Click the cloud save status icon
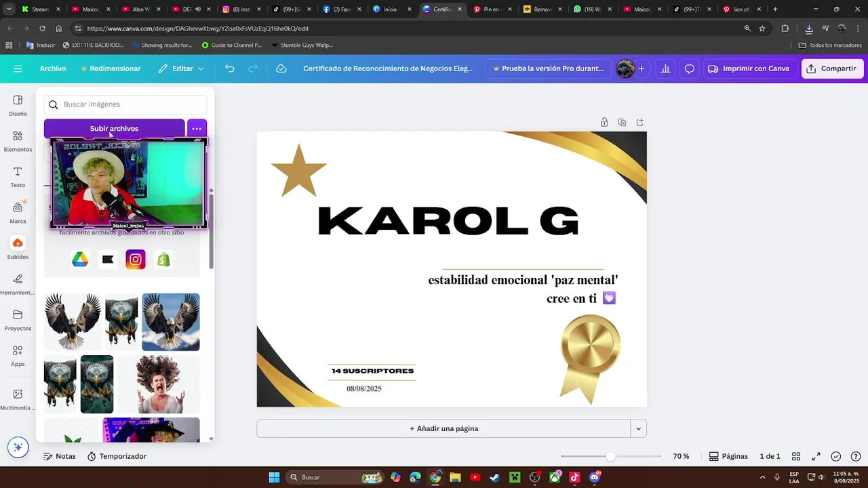Image resolution: width=868 pixels, height=488 pixels. 281,68
